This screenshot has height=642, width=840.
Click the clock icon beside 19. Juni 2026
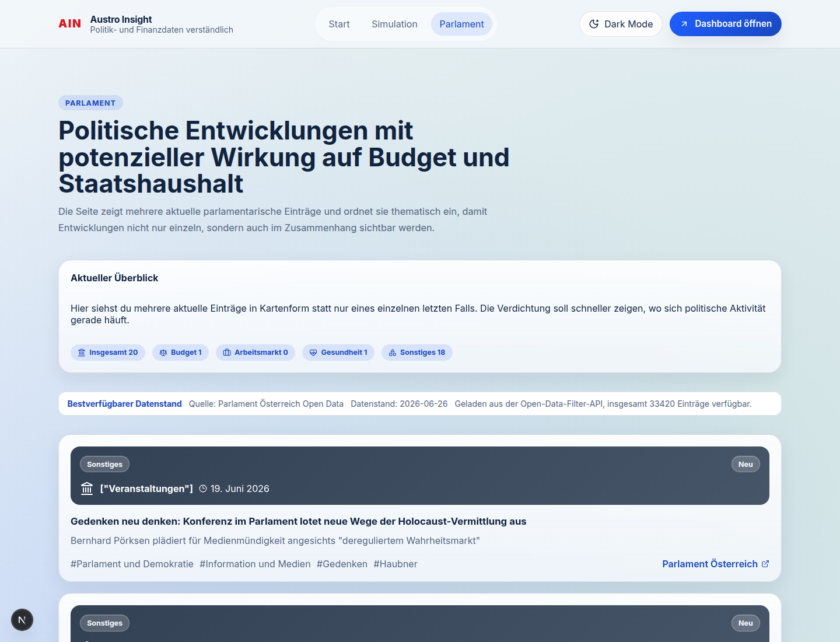click(203, 489)
